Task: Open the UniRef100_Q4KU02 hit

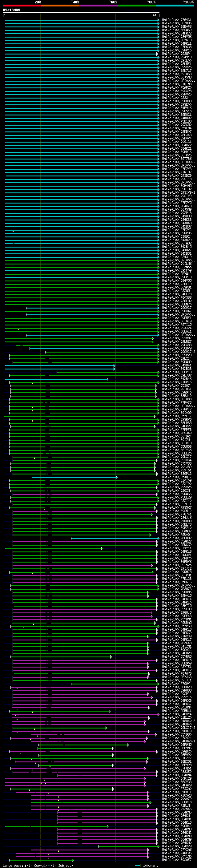Action: 176,118
